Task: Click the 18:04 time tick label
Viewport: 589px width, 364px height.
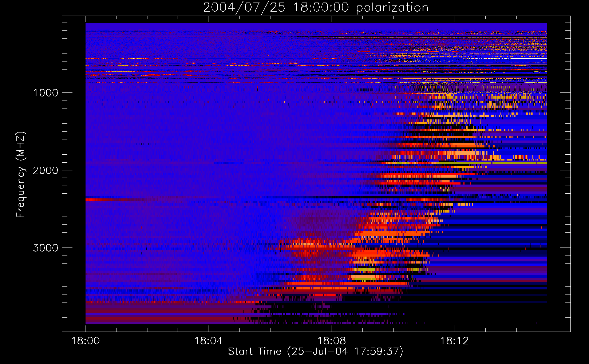Action: [209, 341]
